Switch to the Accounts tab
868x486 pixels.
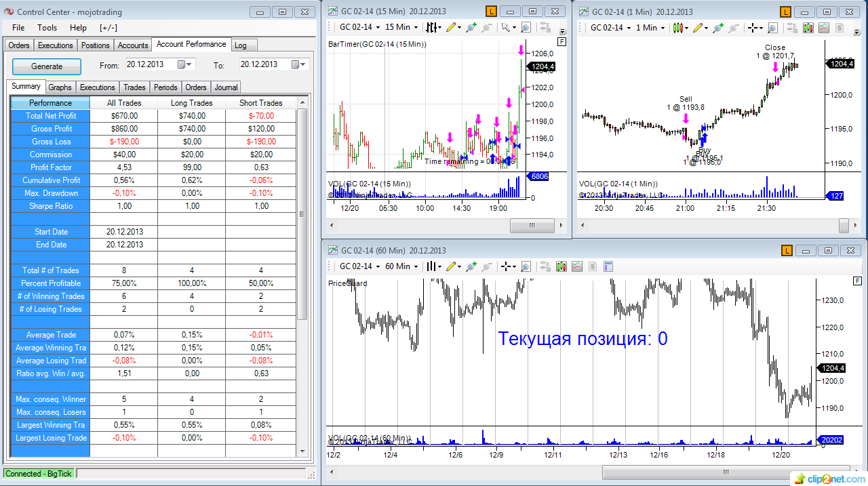(133, 45)
